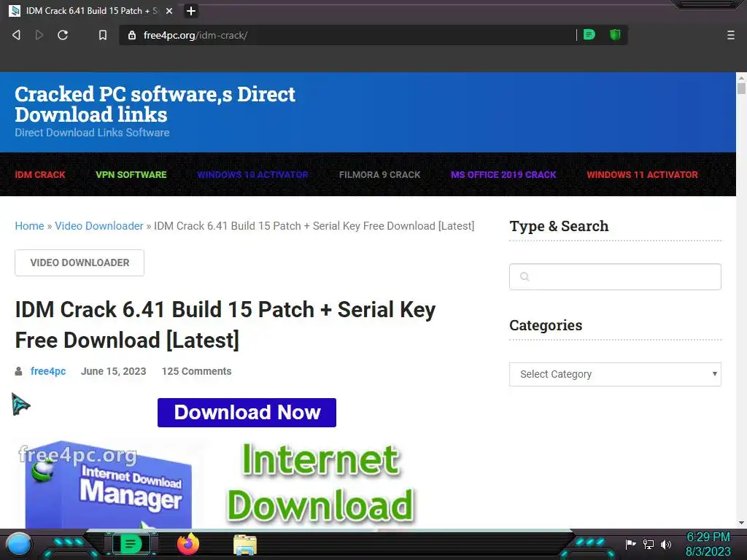Open the network tray icon

(649, 544)
